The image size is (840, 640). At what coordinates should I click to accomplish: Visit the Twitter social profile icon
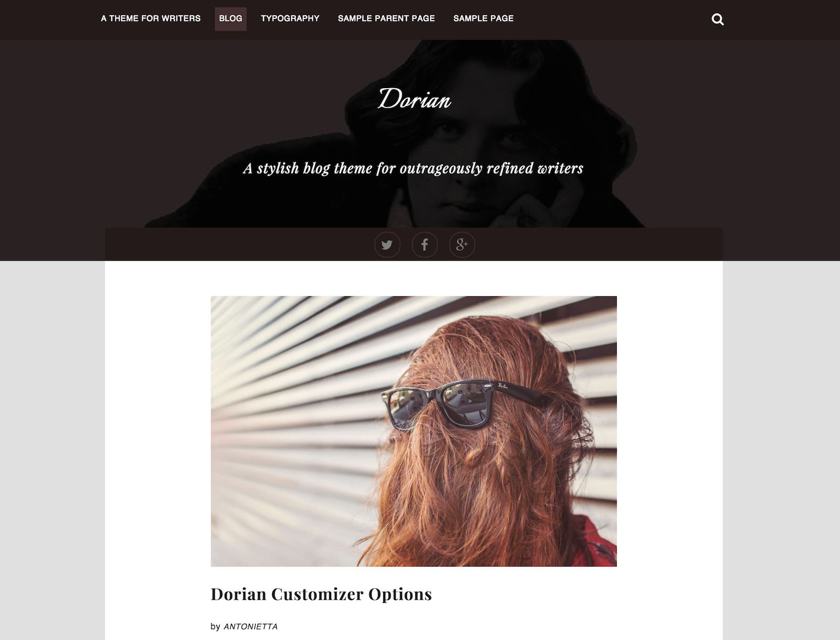pos(387,244)
